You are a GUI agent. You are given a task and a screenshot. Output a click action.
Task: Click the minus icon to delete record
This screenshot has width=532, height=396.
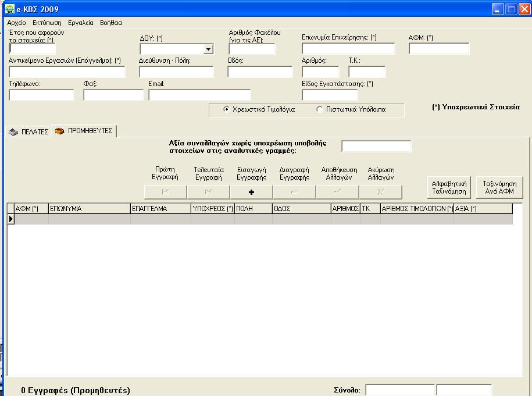[294, 192]
